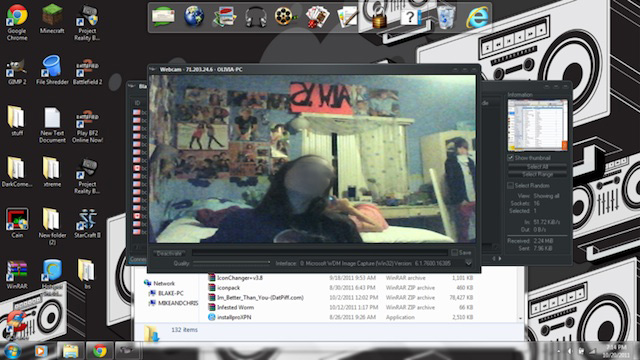Select the New folder (2) icon
Viewport: 640px width, 360px height.
click(x=52, y=227)
